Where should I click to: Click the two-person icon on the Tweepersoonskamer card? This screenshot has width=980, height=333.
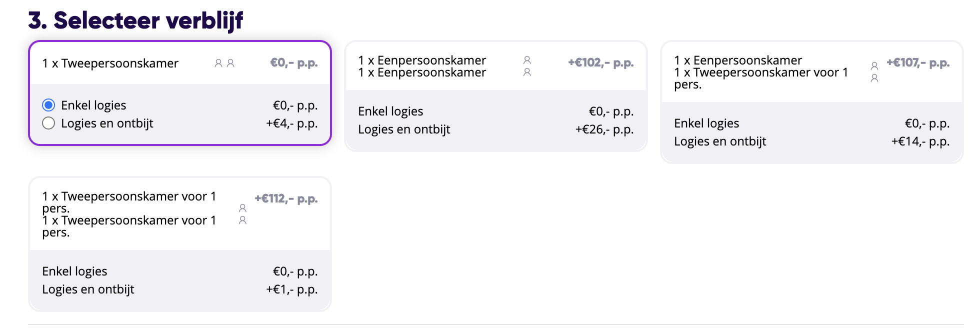tap(224, 63)
